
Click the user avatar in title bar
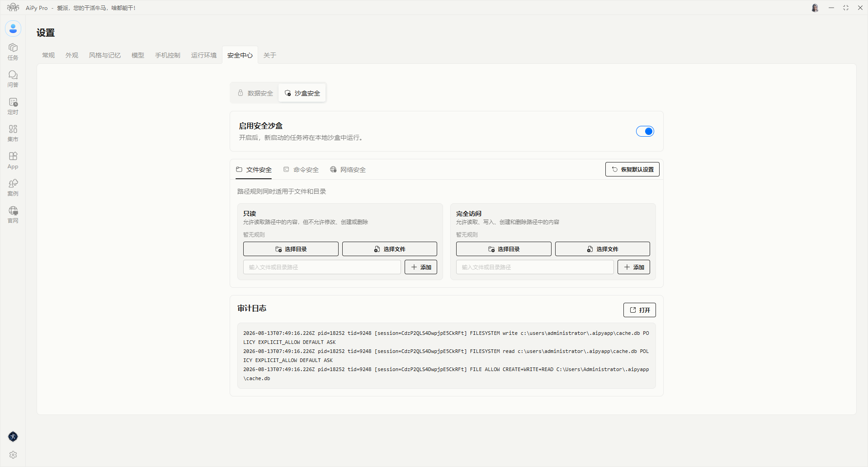tap(815, 8)
